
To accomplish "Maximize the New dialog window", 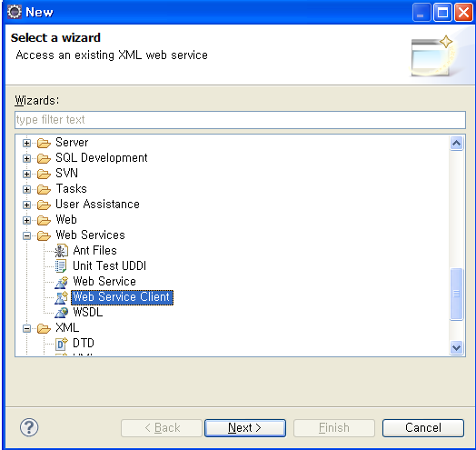I will pos(442,13).
